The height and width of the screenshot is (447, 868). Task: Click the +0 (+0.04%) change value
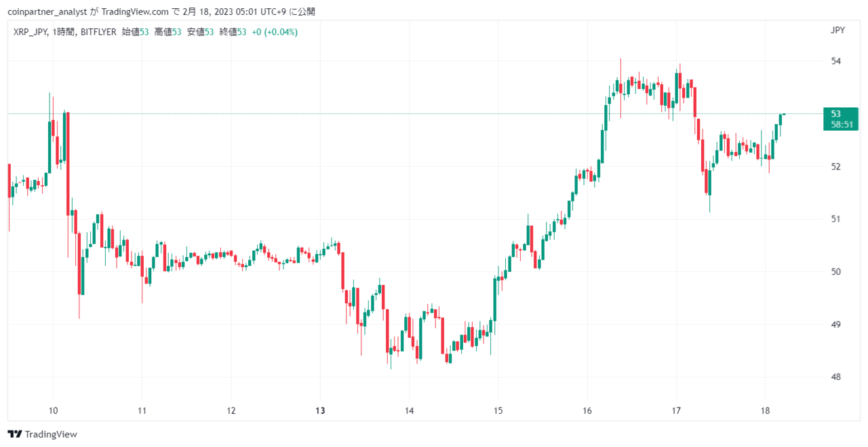pos(275,32)
